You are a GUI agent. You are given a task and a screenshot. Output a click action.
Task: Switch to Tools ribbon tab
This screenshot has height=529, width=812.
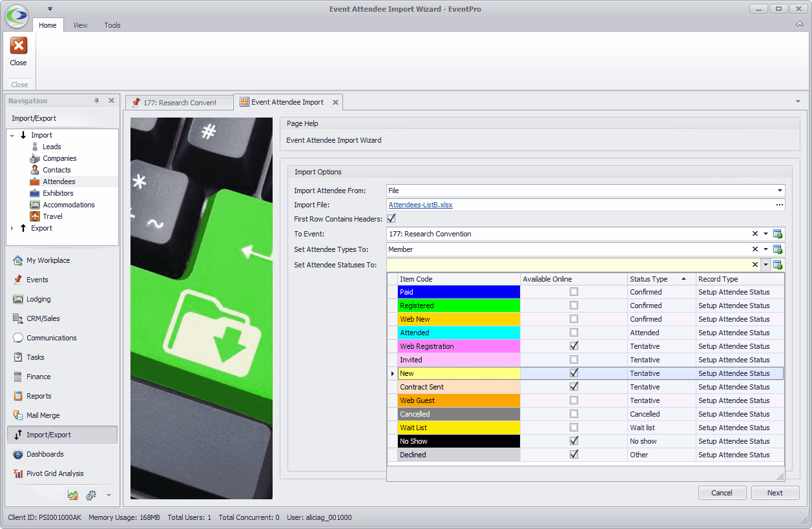[x=112, y=25]
